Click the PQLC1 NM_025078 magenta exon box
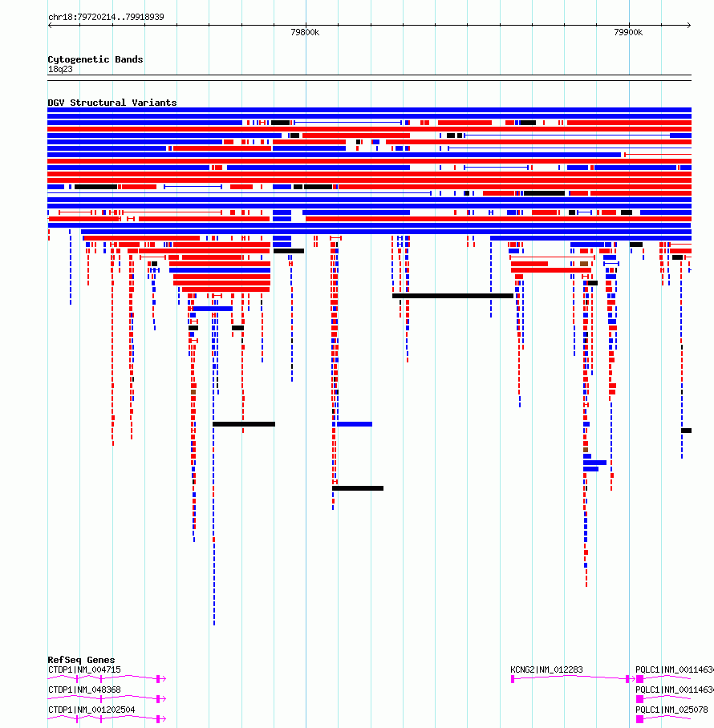Viewport: 714px width, 728px height. (639, 718)
